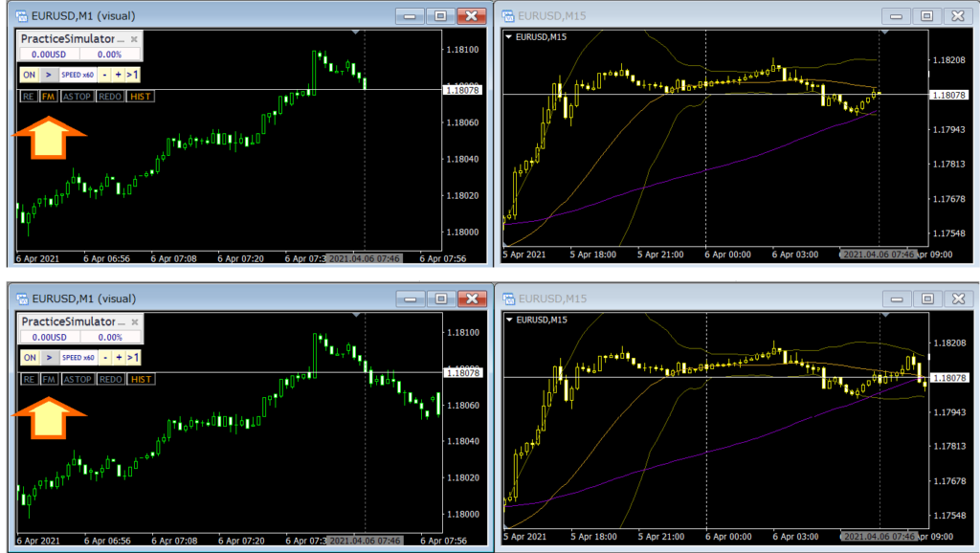
Task: Click the upper EURUSD,M15 window title bar
Action: point(687,15)
